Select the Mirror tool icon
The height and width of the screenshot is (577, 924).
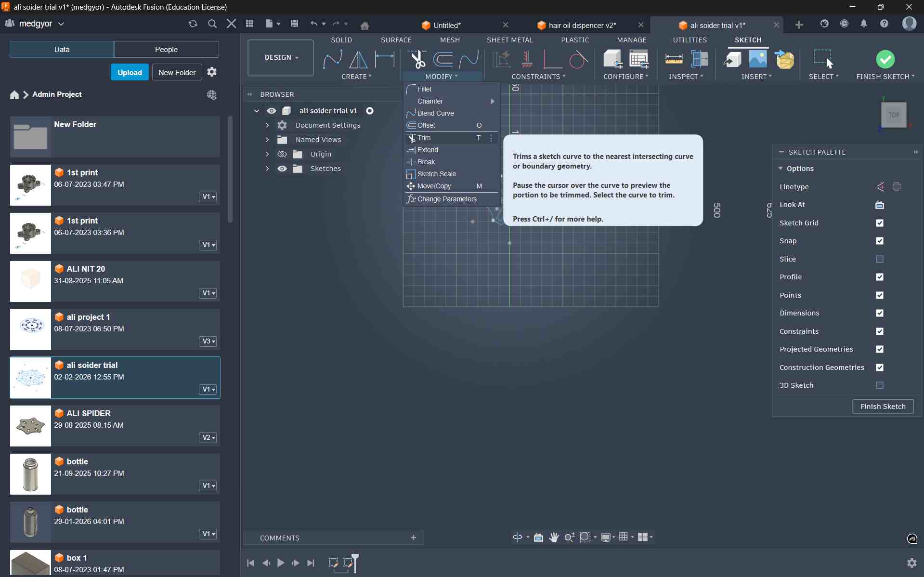click(x=358, y=59)
